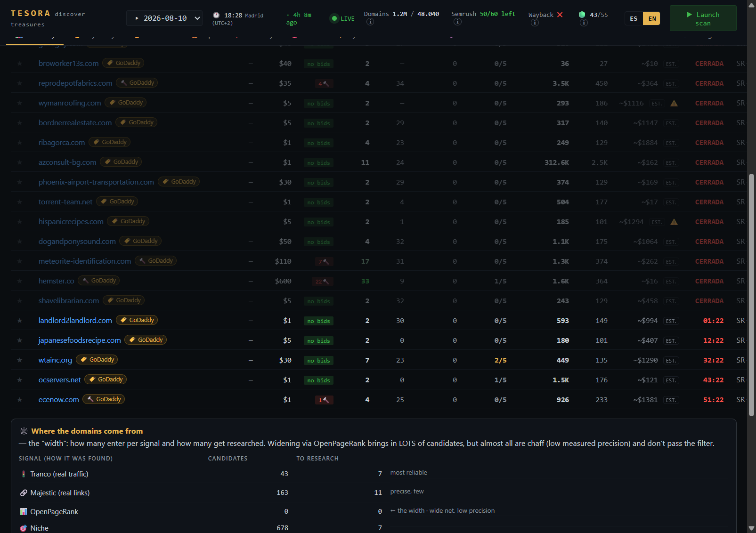Click the Tranco signal icon
The height and width of the screenshot is (533, 756).
point(24,474)
